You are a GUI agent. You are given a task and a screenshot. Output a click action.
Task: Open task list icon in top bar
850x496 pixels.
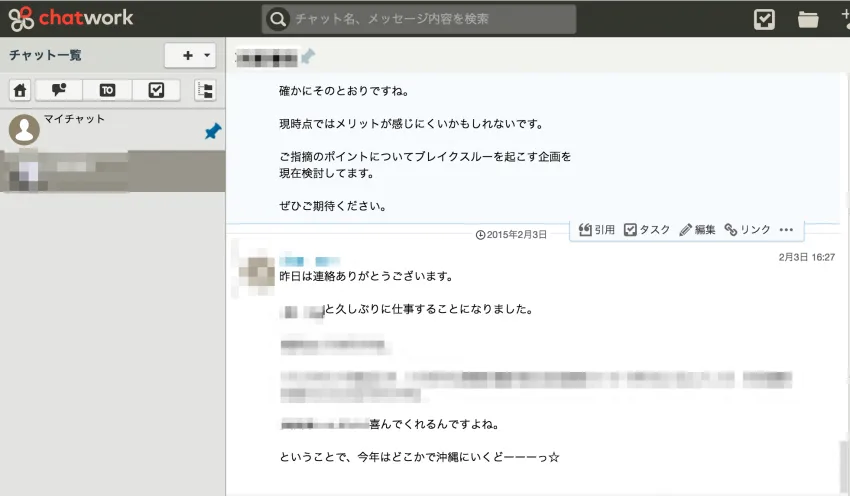[x=764, y=20]
